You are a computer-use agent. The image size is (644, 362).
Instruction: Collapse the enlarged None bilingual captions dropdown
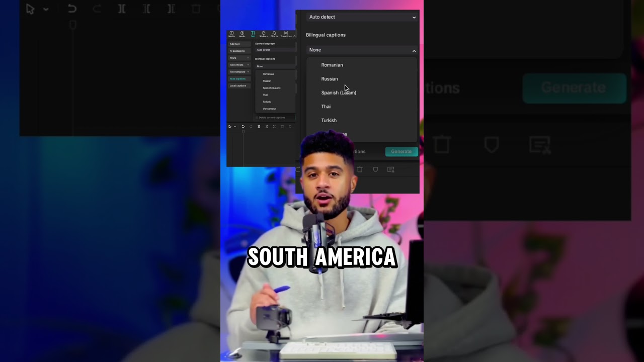(x=361, y=50)
